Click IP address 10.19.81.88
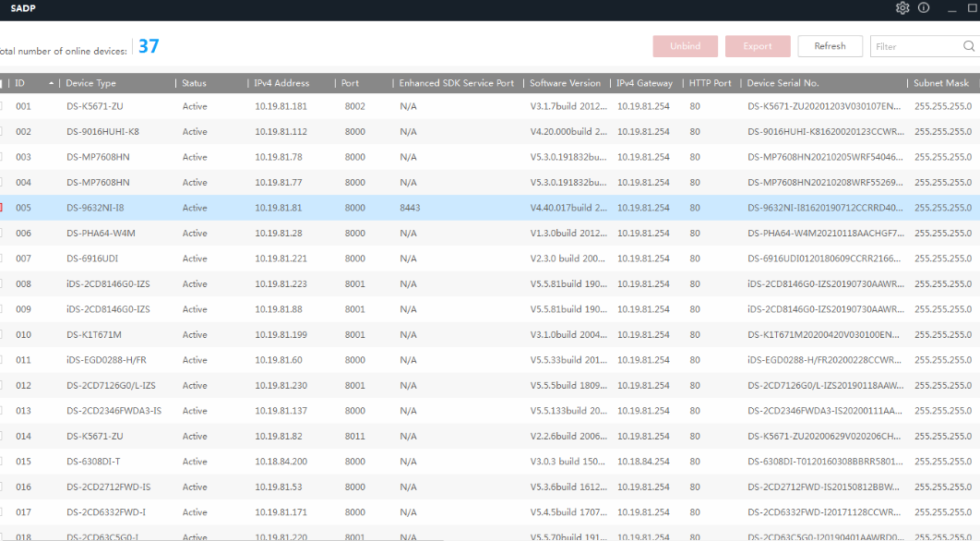Viewport: 980px width, 541px height. pos(278,309)
